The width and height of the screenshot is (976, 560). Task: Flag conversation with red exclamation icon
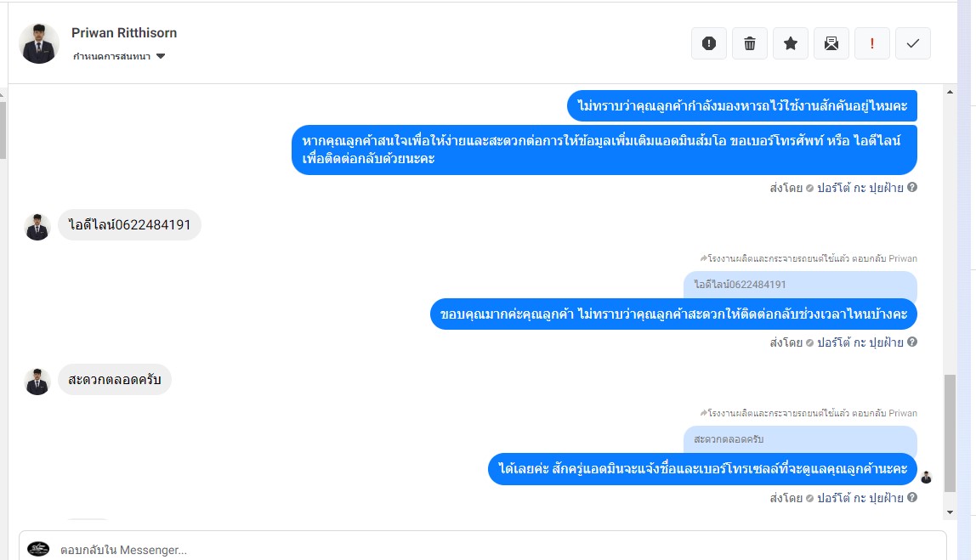[x=872, y=43]
